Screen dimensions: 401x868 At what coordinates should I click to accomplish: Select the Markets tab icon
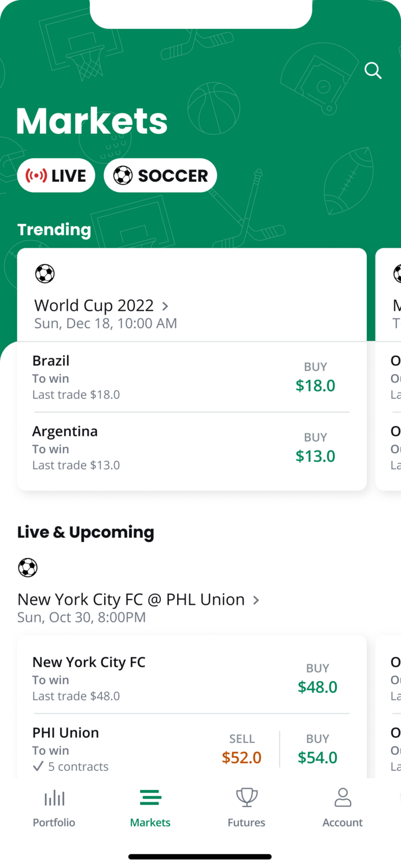coord(150,798)
